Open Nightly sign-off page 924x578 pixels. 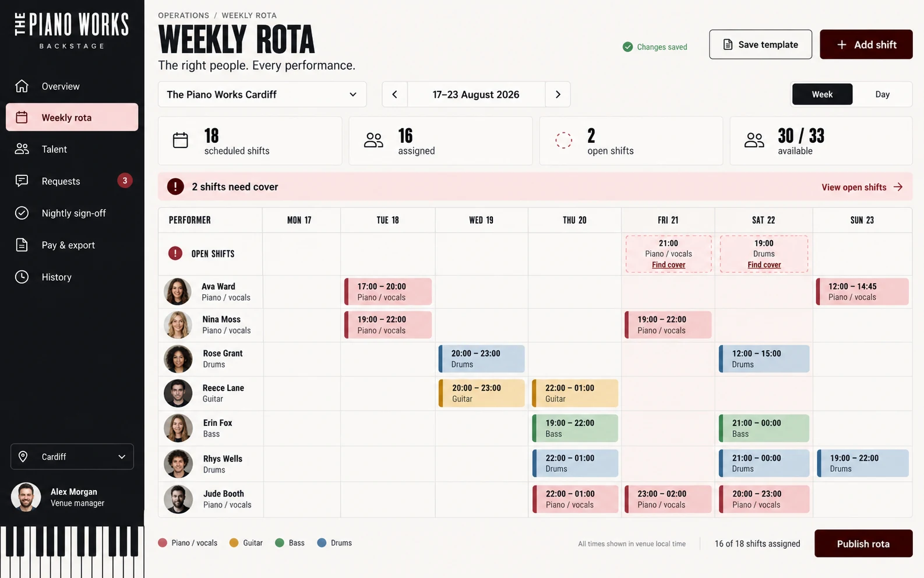tap(72, 213)
